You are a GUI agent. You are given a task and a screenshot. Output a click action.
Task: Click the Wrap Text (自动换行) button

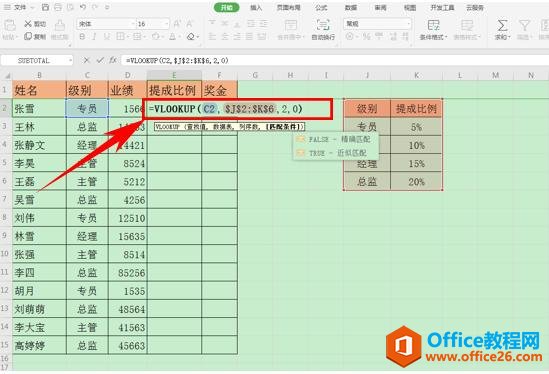tap(323, 29)
